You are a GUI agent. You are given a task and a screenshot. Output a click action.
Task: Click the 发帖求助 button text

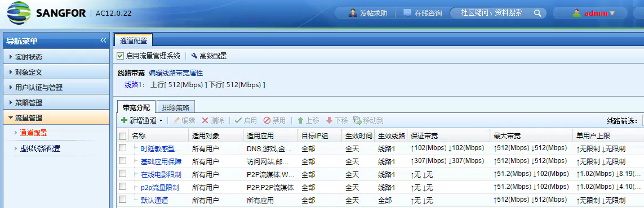click(374, 13)
